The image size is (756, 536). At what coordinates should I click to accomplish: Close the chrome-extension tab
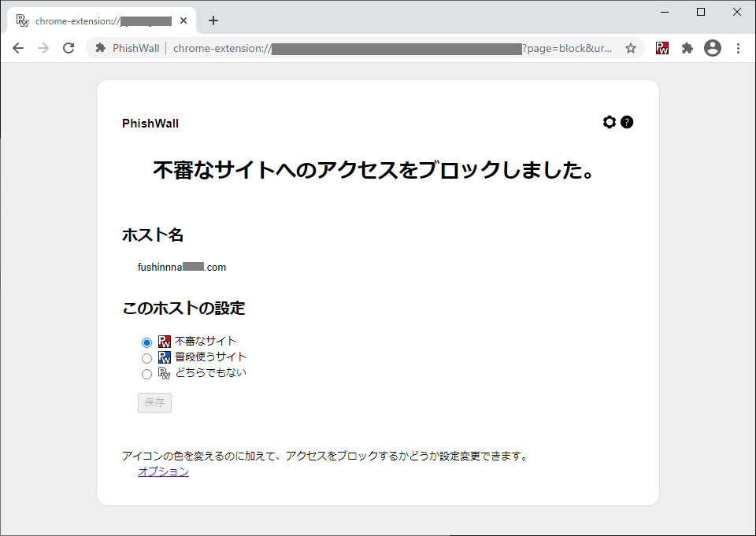183,20
